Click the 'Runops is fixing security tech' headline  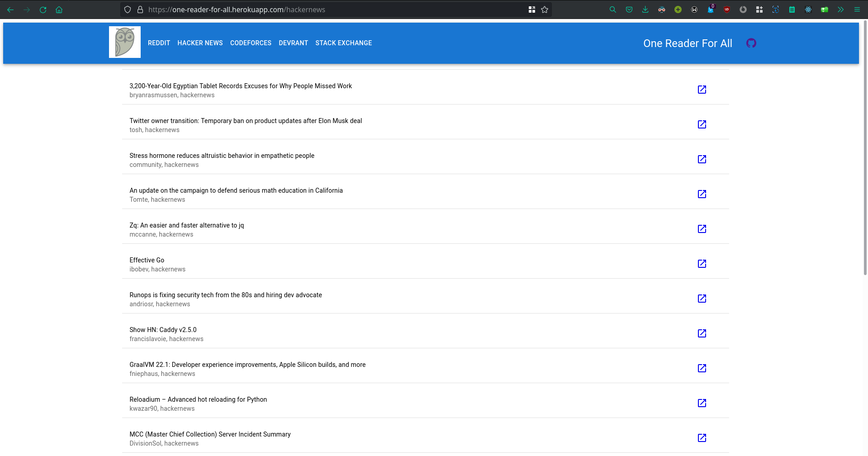click(x=226, y=295)
